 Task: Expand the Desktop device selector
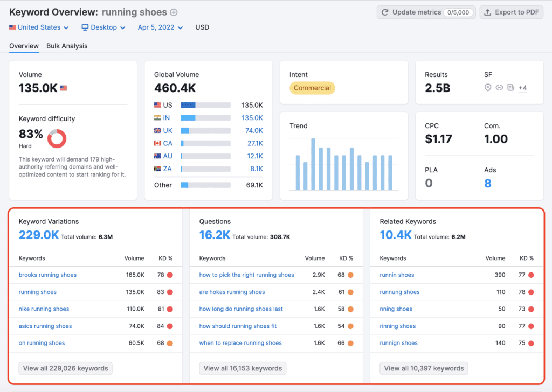pos(103,27)
